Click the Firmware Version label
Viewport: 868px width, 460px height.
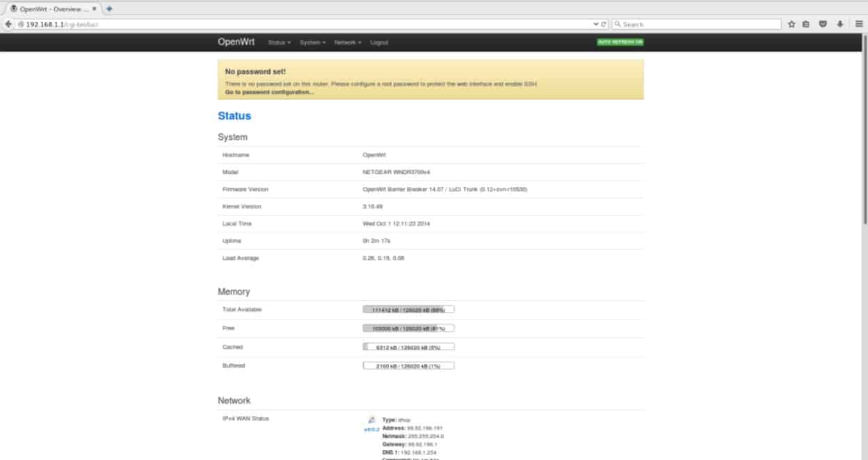[x=245, y=189]
